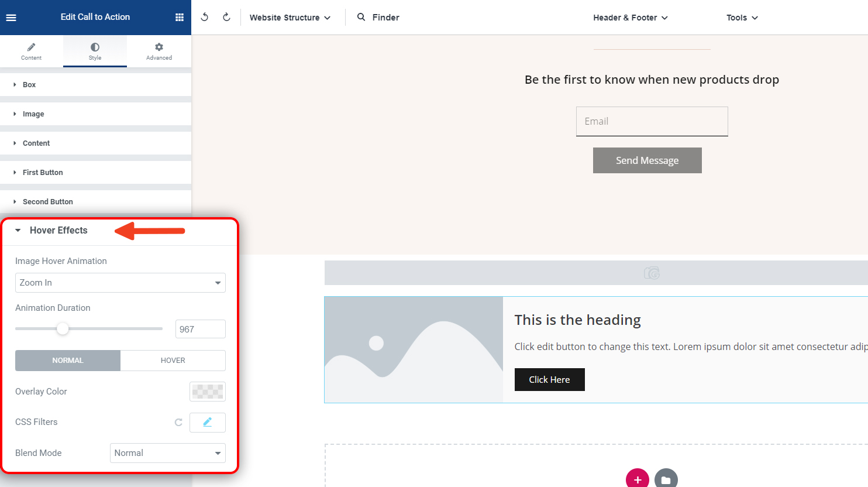Click the redo arrow icon
The image size is (868, 487).
(x=226, y=17)
